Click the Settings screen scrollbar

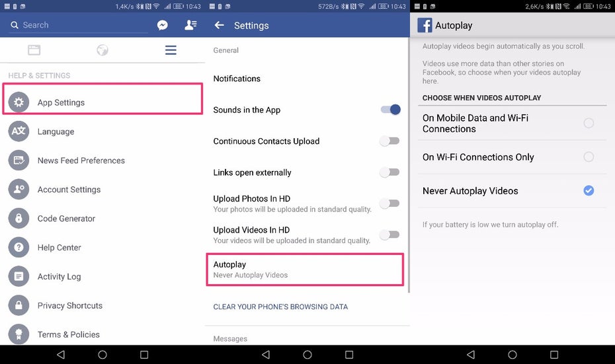click(409, 165)
